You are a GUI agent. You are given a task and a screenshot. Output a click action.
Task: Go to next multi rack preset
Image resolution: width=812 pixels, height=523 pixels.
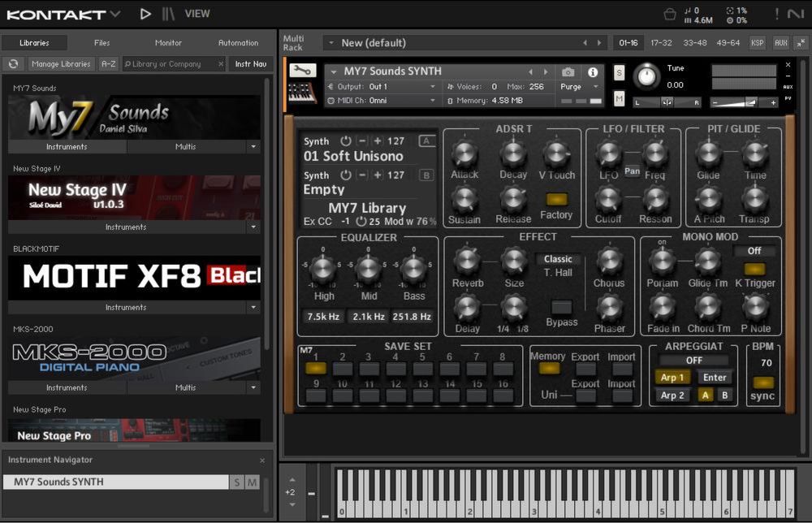(x=599, y=43)
